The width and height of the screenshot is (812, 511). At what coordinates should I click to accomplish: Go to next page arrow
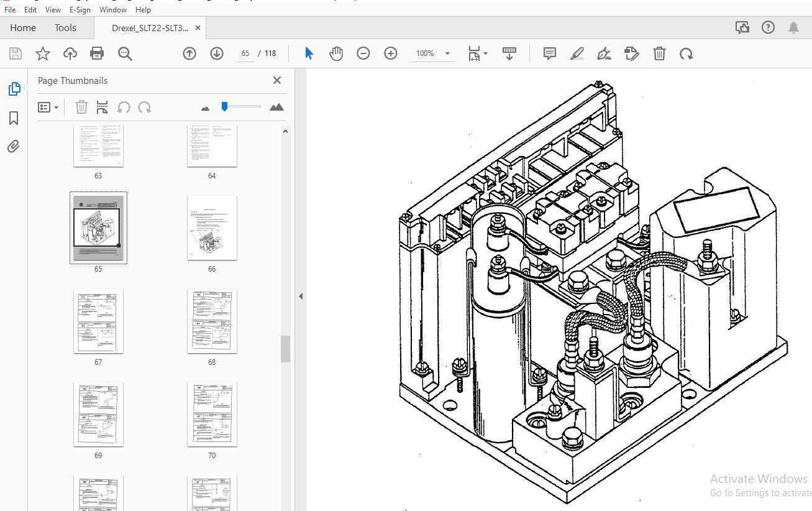(217, 53)
